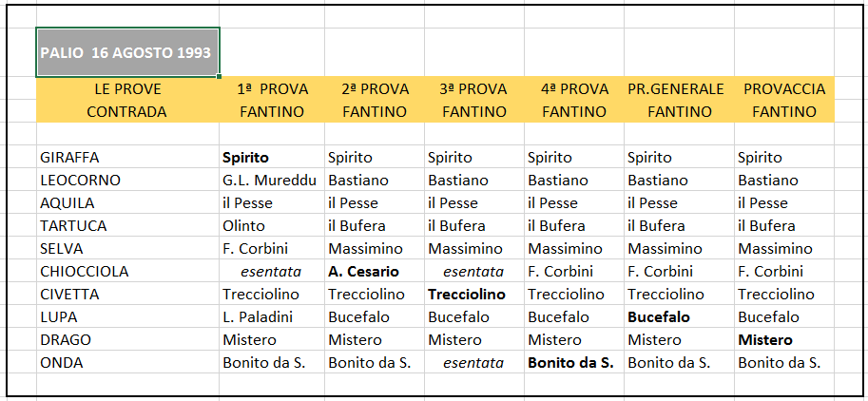Viewport: 868px width, 401px height.
Task: Click the bold Trecciolino cell
Action: click(x=474, y=295)
